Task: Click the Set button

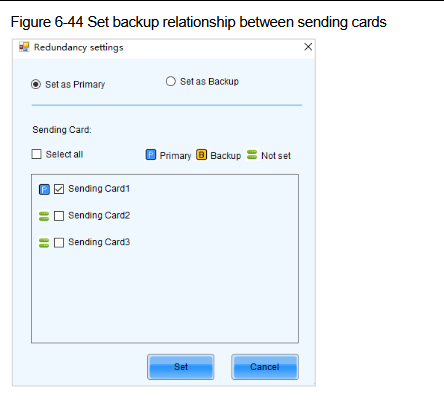Action: pyautogui.click(x=181, y=367)
